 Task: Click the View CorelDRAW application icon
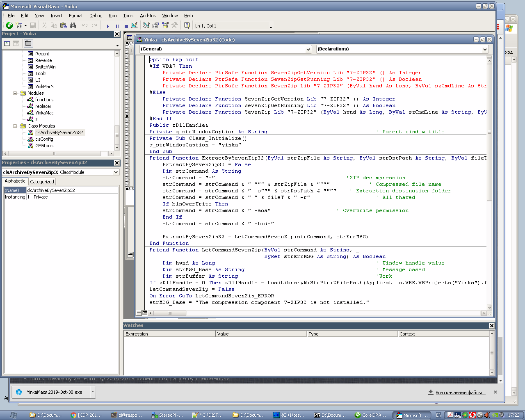(9, 25)
